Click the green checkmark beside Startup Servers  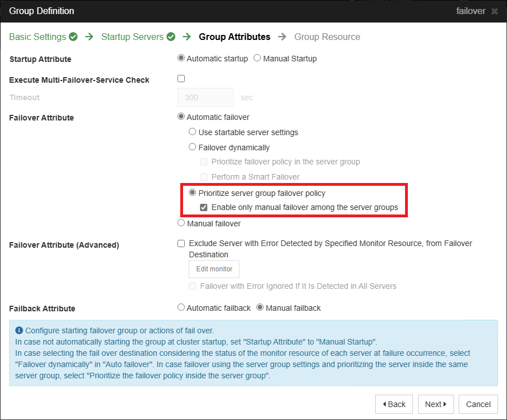171,36
